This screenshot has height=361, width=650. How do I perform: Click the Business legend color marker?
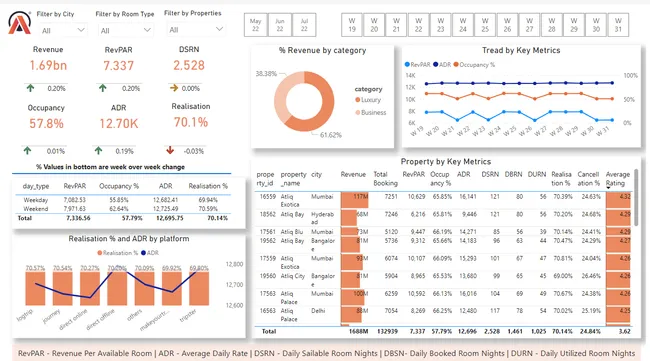(x=357, y=112)
